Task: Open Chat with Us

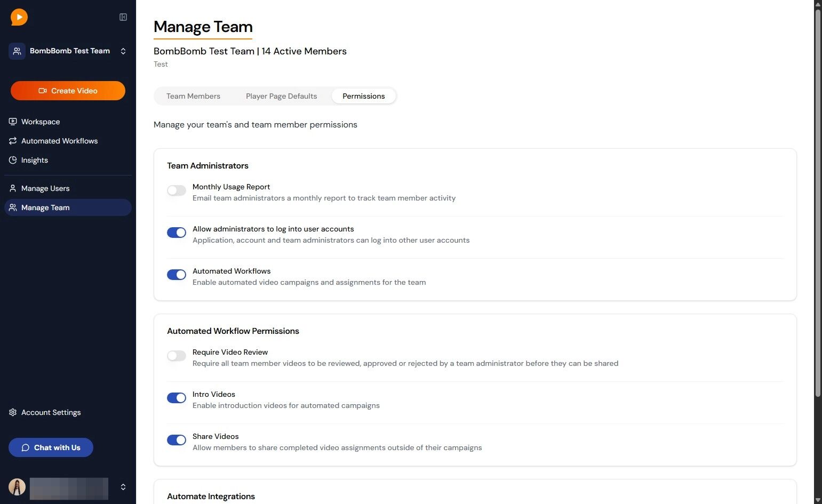Action: pyautogui.click(x=51, y=447)
